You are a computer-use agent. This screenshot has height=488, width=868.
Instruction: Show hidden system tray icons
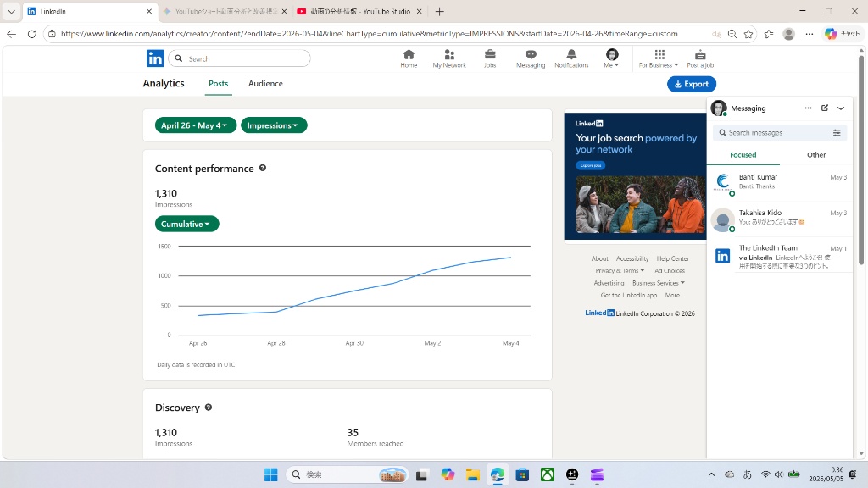[x=711, y=474]
